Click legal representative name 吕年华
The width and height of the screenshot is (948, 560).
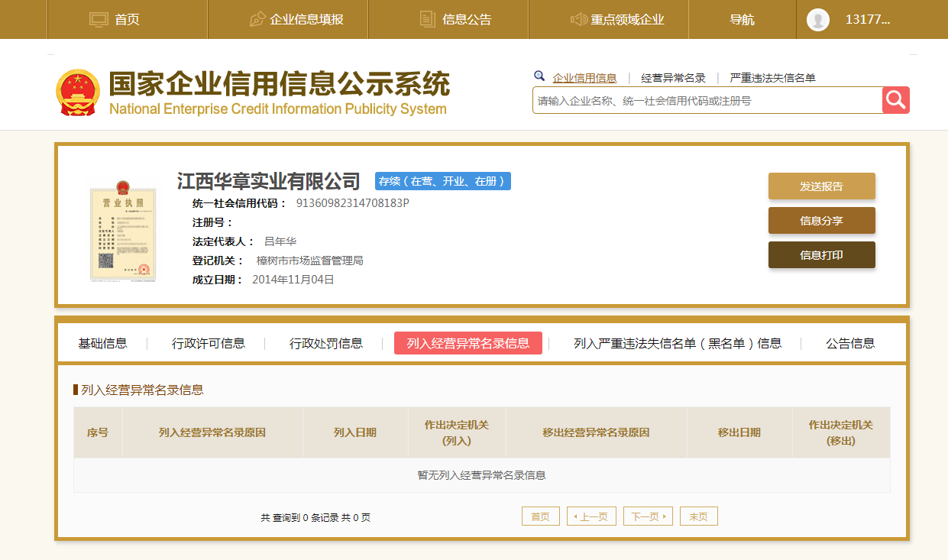point(280,241)
